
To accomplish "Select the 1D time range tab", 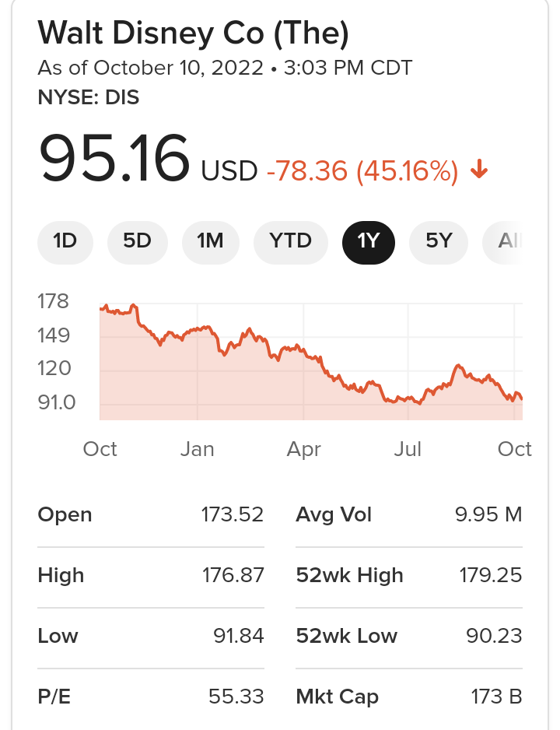I will [65, 241].
